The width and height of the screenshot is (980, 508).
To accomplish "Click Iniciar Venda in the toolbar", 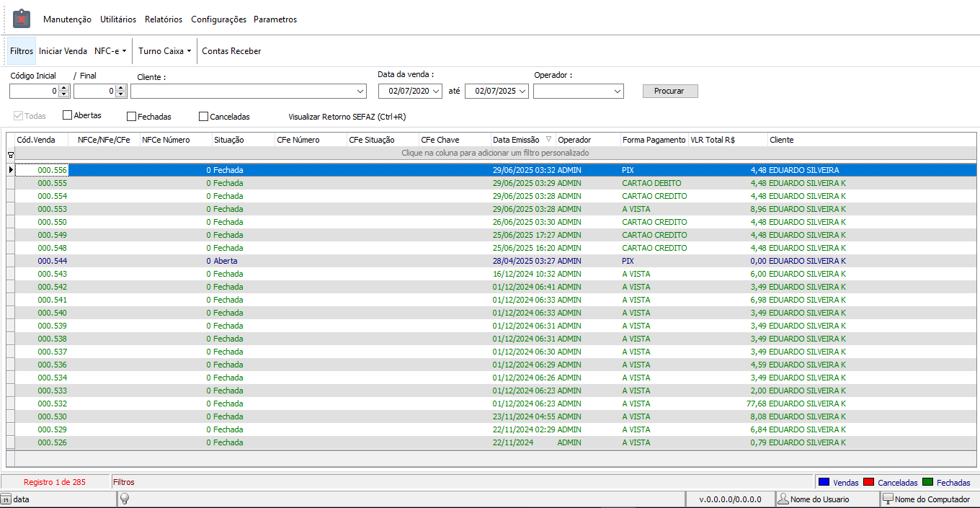I will 63,51.
